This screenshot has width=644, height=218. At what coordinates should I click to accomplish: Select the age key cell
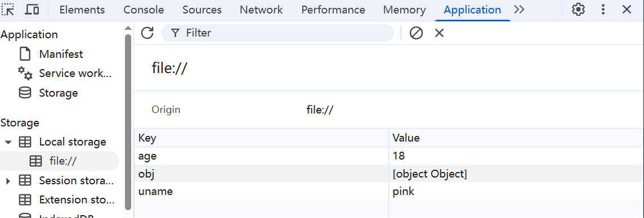261,156
